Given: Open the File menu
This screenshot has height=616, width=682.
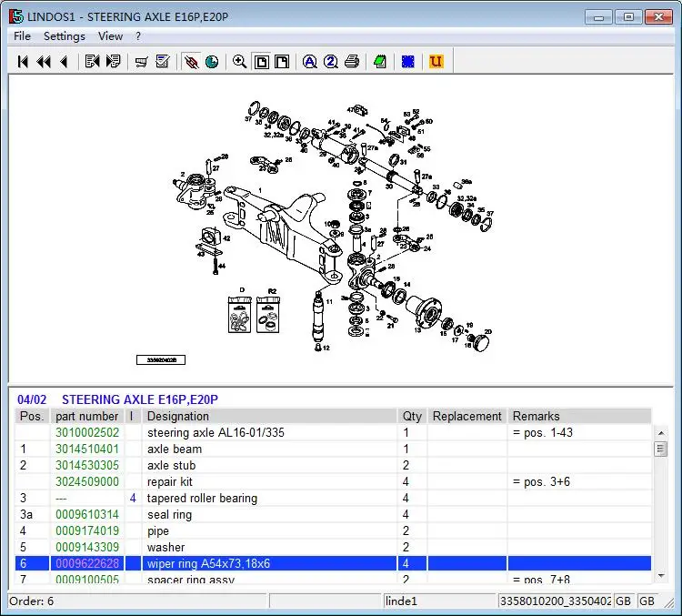Looking at the screenshot, I should coord(22,36).
